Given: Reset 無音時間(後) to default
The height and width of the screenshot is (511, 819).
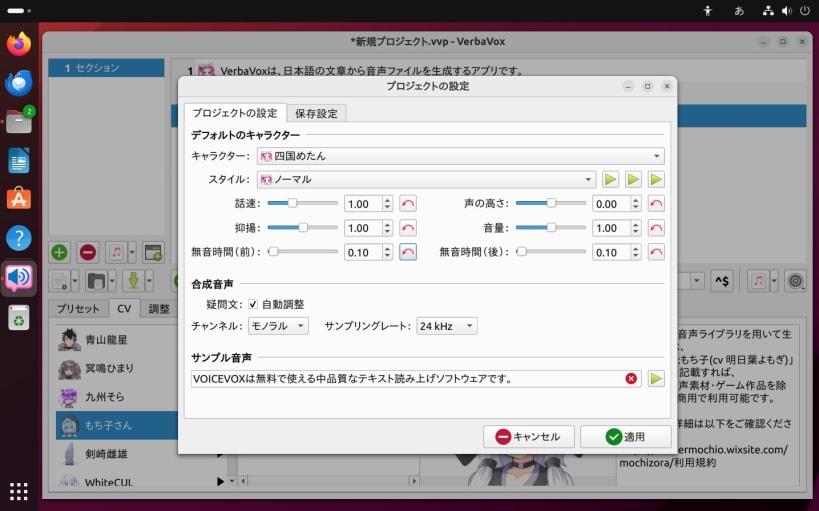Looking at the screenshot, I should [656, 252].
